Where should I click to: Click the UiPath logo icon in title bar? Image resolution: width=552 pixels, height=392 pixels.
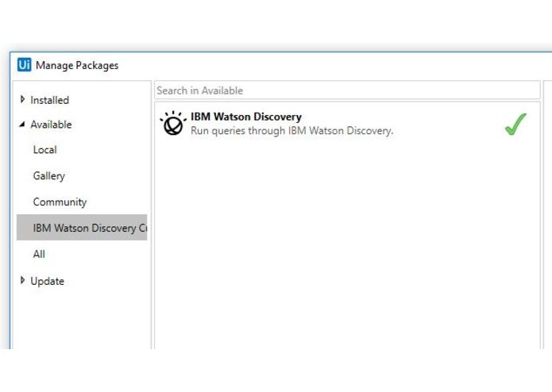[x=25, y=65]
